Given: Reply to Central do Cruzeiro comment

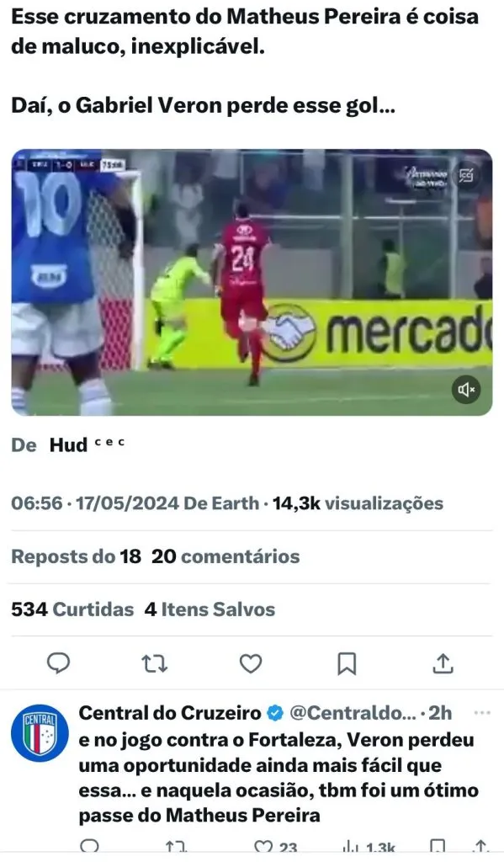Looking at the screenshot, I should [x=89, y=847].
